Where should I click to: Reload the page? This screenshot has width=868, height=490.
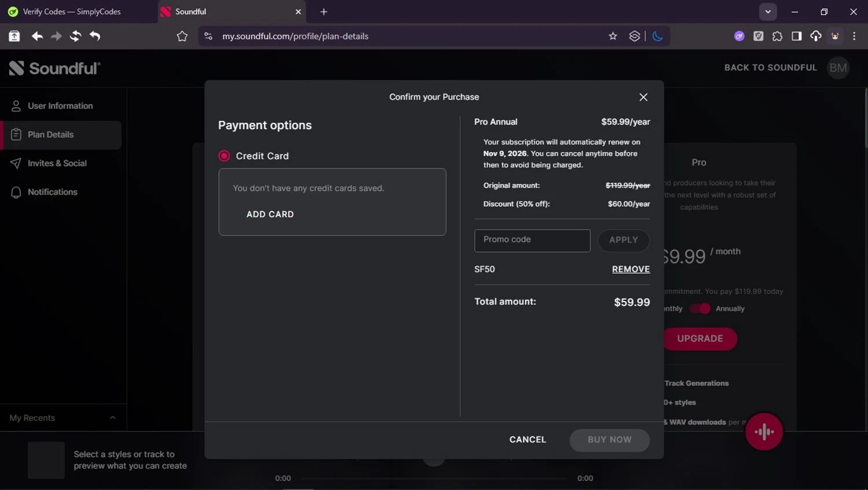(x=75, y=36)
